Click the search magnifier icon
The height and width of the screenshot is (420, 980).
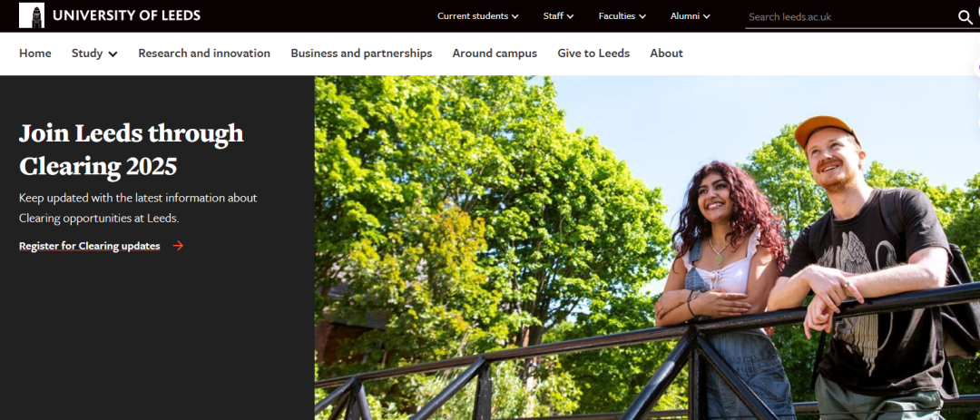coord(965,17)
